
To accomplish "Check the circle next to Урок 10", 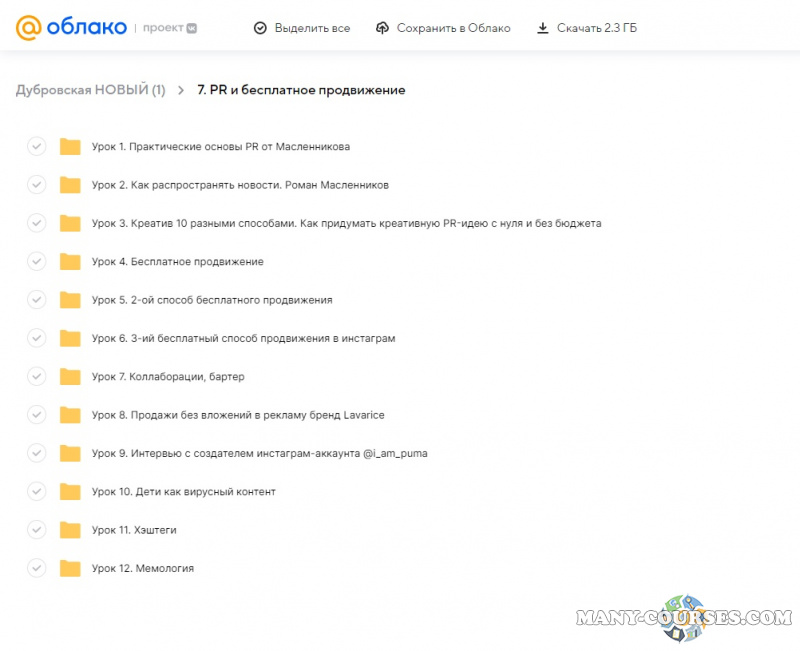I will coord(36,492).
